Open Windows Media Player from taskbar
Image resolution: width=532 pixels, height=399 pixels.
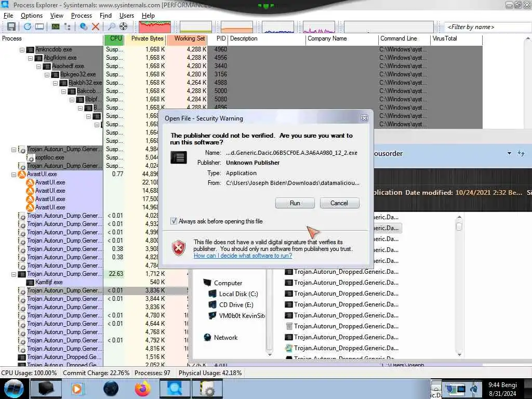pyautogui.click(x=77, y=389)
